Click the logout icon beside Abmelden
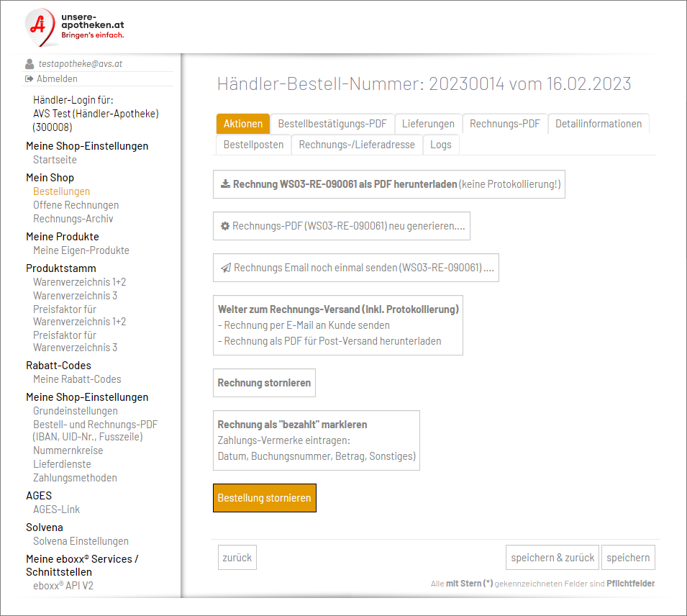Image resolution: width=687 pixels, height=616 pixels. click(x=29, y=79)
